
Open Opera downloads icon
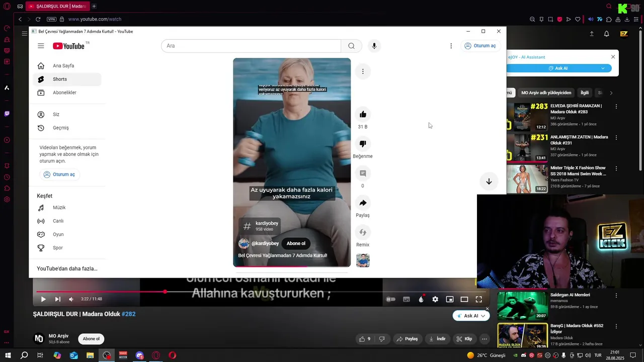(x=627, y=19)
